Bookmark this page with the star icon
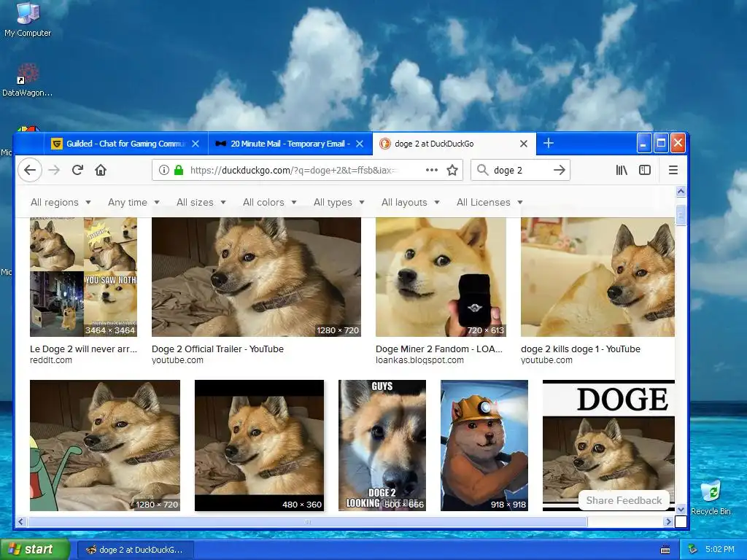 452,170
